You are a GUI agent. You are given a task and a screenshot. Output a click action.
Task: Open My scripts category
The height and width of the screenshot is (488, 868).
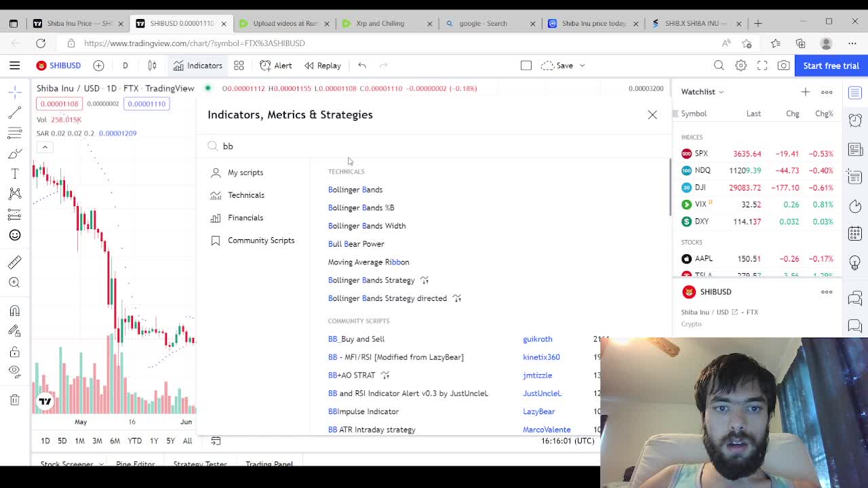[245, 172]
